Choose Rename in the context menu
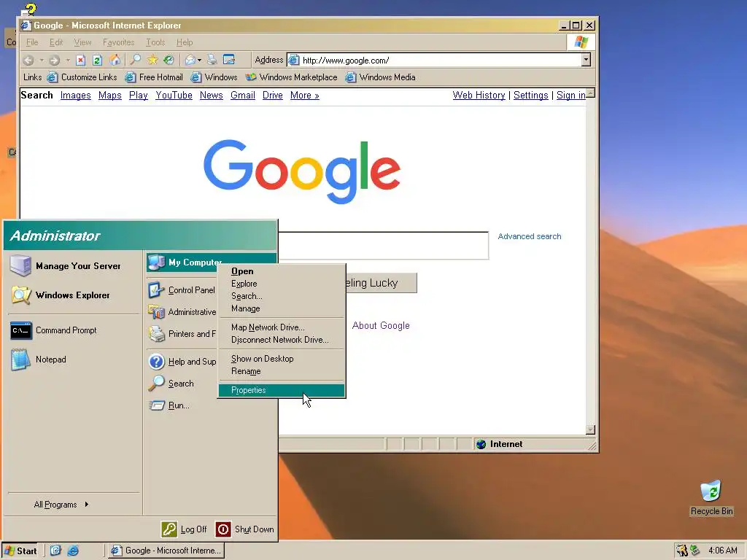 point(281,371)
